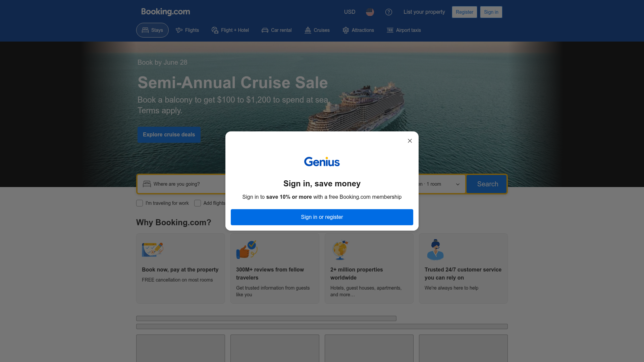Click the US flag language icon
644x362 pixels.
[x=370, y=12]
